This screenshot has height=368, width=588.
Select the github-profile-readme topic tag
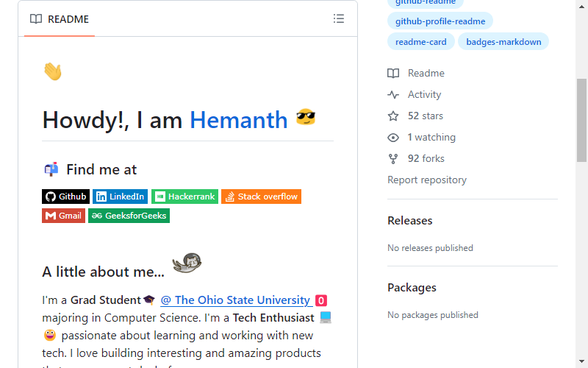click(x=440, y=21)
